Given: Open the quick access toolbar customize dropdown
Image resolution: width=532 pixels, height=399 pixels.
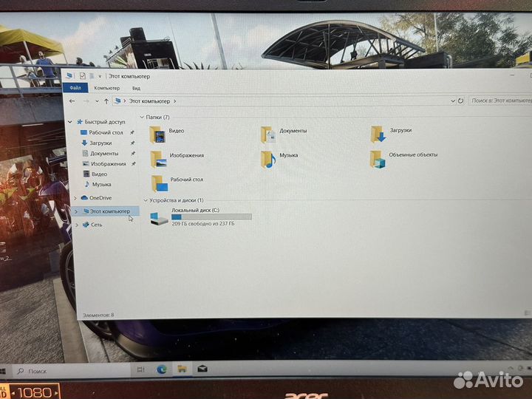Looking at the screenshot, I should pos(100,76).
